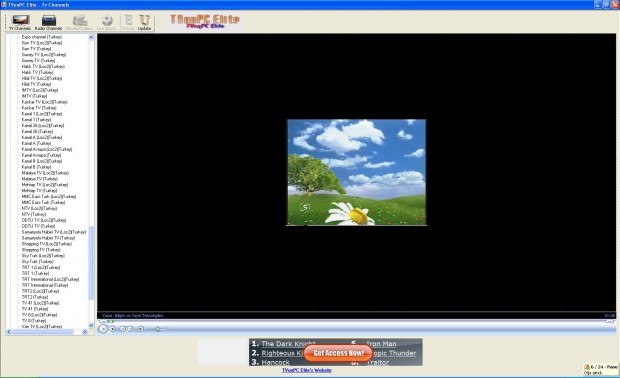Select Halk TV [Loc2](Turkey)
Screen dimensions: 620x378
(x=43, y=66)
